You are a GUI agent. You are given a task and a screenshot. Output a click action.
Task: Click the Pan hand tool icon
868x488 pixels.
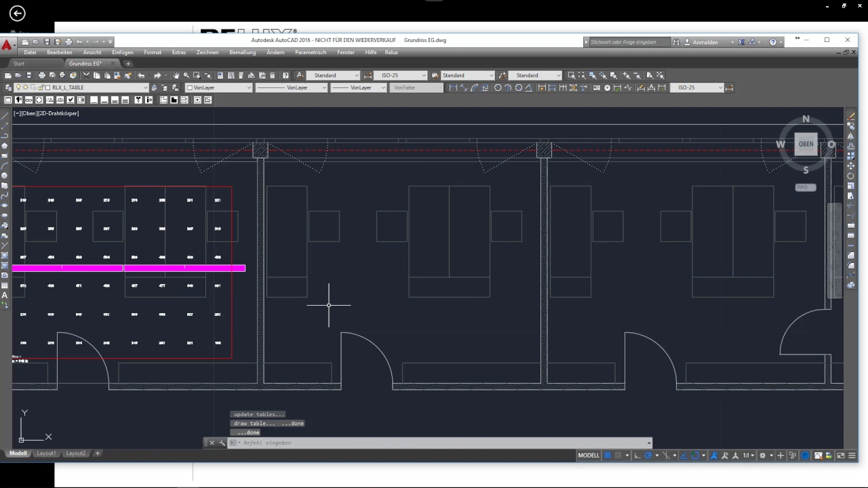coord(176,75)
